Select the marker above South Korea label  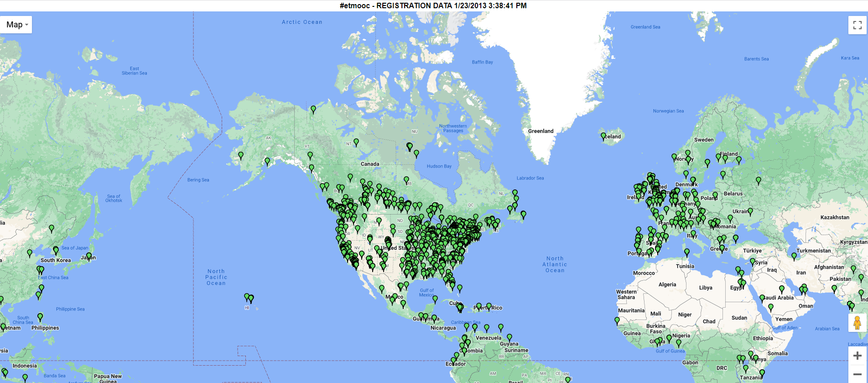[56, 250]
